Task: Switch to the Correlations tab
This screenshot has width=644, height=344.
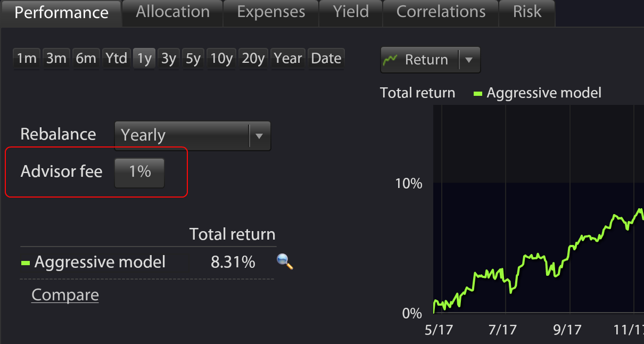Action: point(441,12)
